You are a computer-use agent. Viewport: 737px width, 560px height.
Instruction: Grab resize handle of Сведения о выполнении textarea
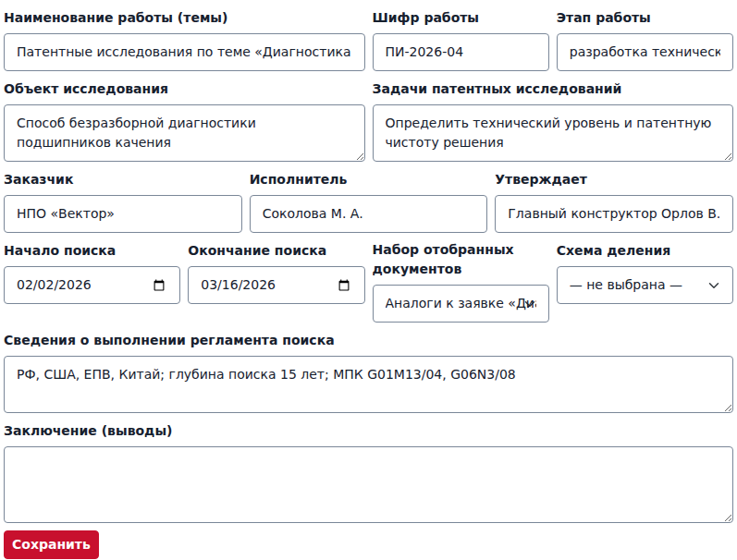tap(728, 408)
